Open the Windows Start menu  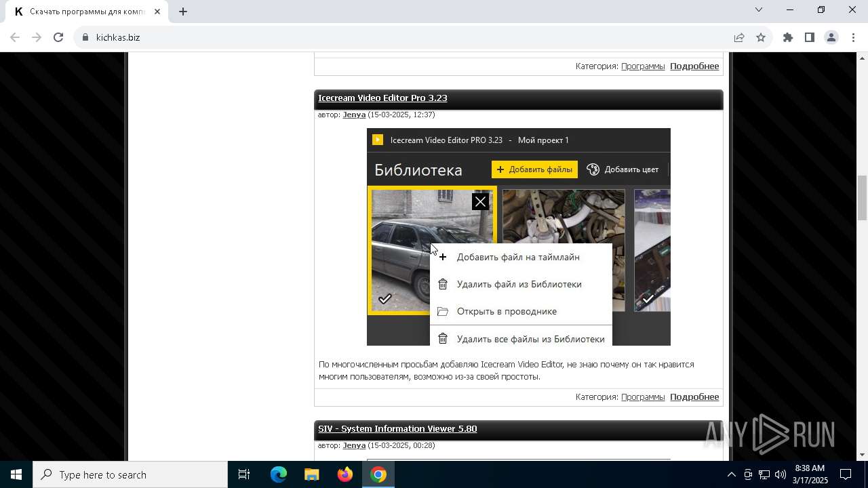[x=16, y=474]
